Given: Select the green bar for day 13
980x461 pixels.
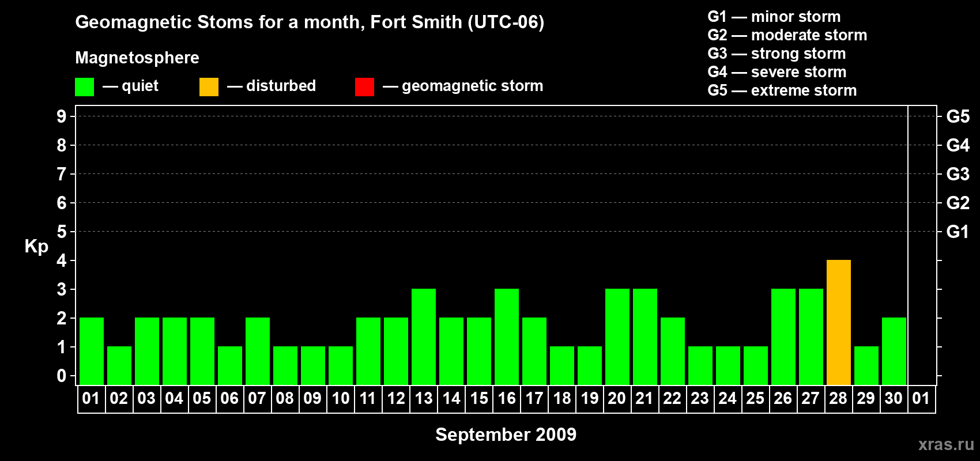Looking at the screenshot, I should pyautogui.click(x=423, y=337).
